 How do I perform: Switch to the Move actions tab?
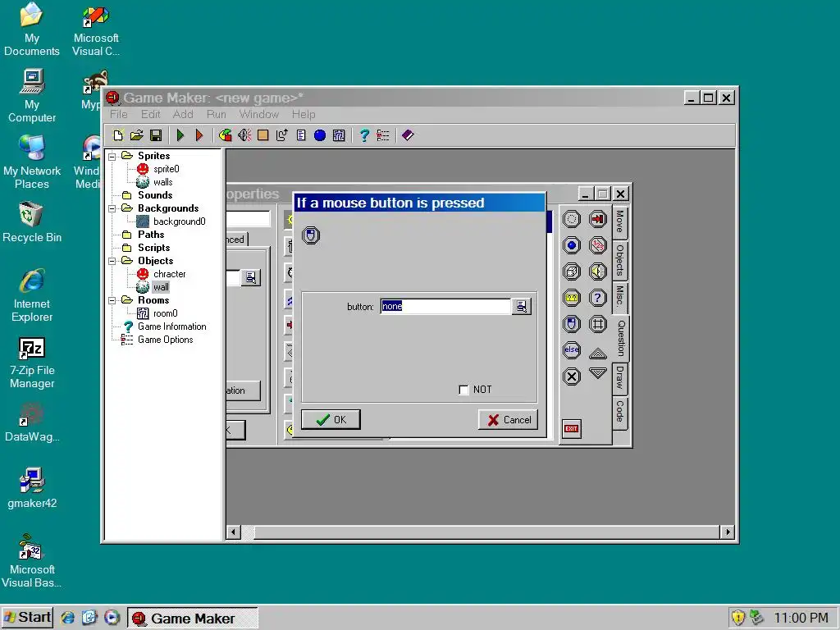point(620,221)
